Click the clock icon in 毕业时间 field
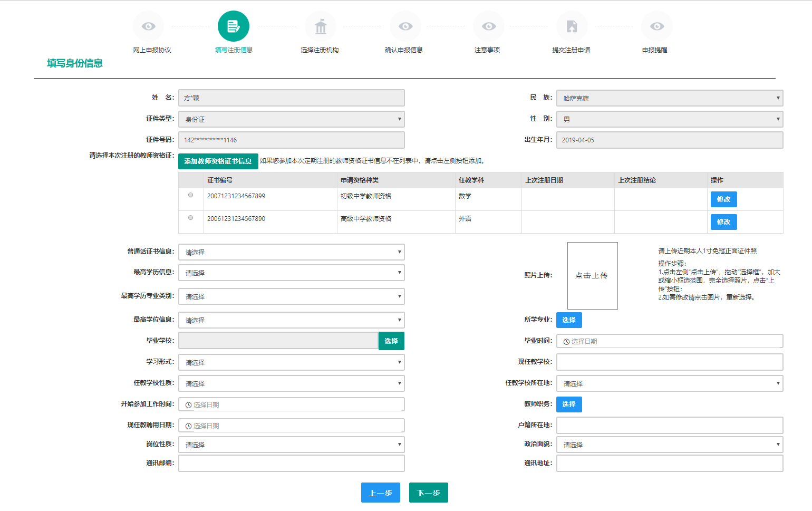 [x=566, y=342]
